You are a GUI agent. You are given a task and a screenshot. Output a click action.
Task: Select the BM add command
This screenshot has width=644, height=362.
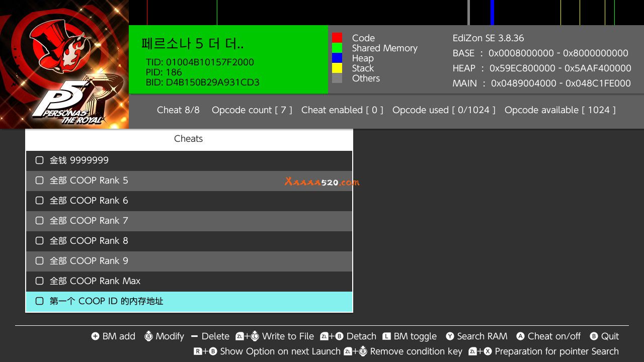tap(119, 336)
